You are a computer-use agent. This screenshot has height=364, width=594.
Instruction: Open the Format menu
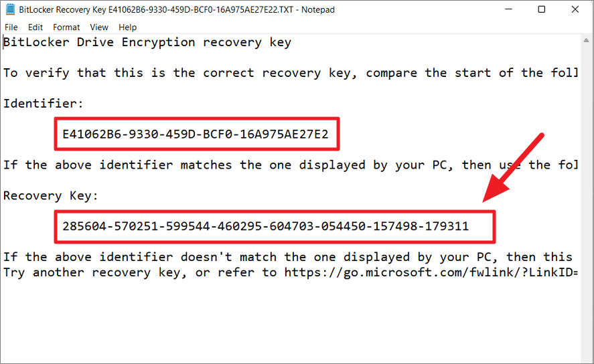(66, 27)
